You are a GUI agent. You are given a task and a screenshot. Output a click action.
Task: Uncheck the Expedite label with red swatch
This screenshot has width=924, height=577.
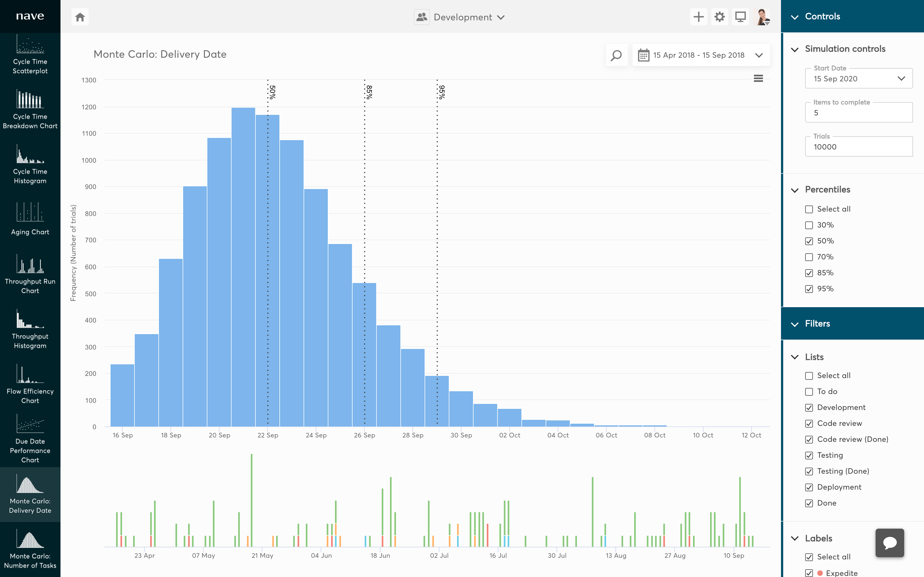point(809,573)
